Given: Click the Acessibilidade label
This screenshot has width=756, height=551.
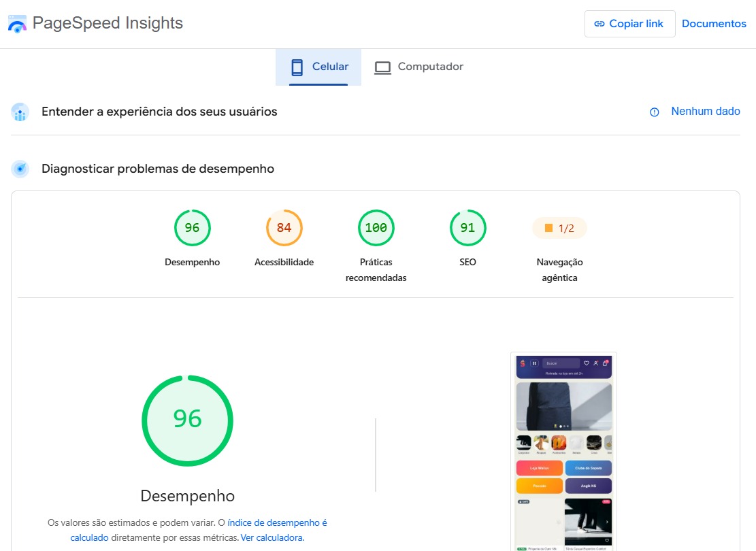Looking at the screenshot, I should (284, 263).
